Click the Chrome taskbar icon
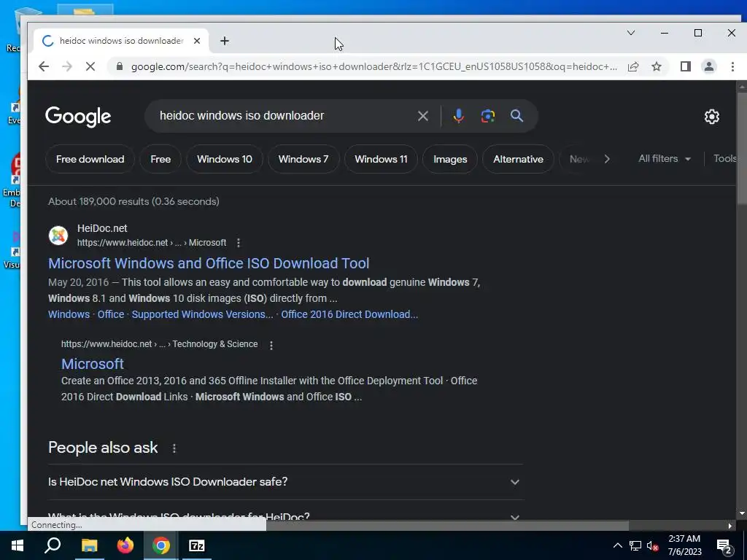The width and height of the screenshot is (747, 560). pyautogui.click(x=161, y=545)
